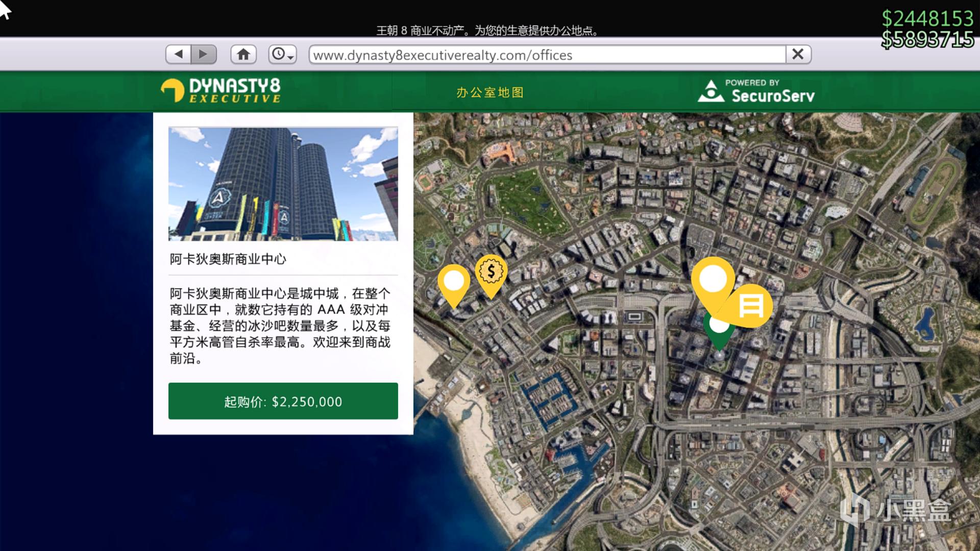Click the large enlarged yellow map pin
The height and width of the screenshot is (551, 980).
click(713, 280)
